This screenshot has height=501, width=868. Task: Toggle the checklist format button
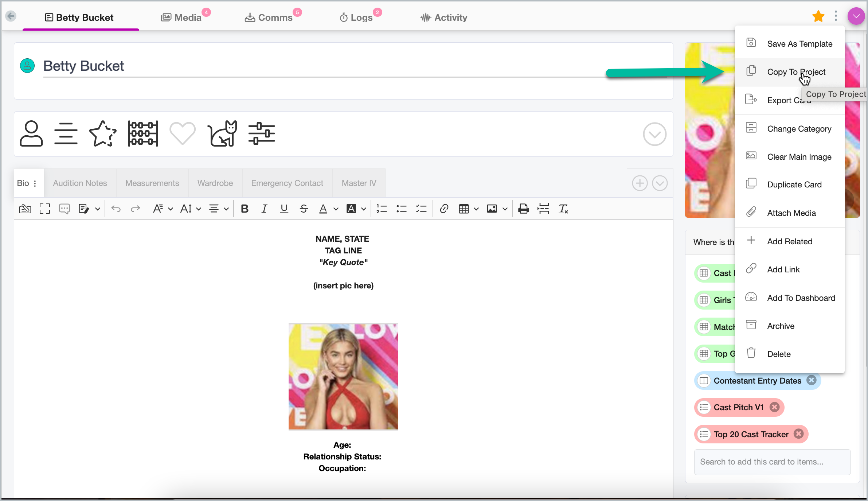(421, 209)
